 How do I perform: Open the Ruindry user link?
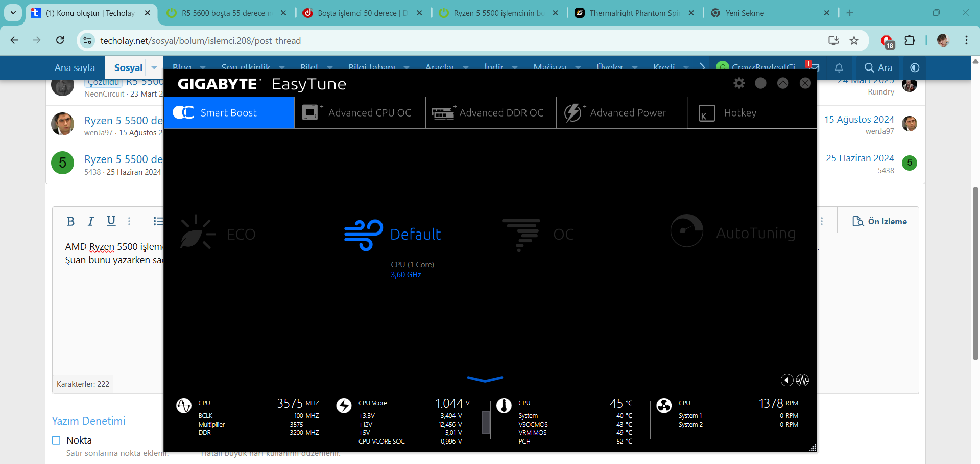[881, 92]
